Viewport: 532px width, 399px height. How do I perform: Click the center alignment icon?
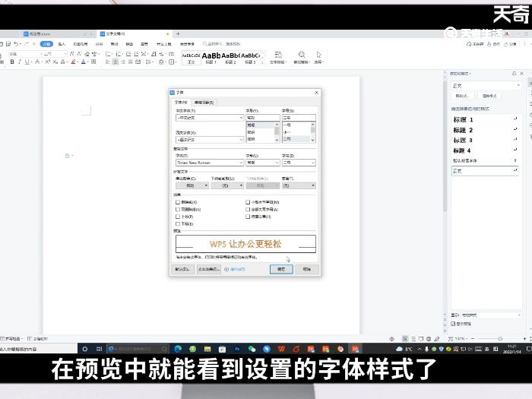point(116,62)
